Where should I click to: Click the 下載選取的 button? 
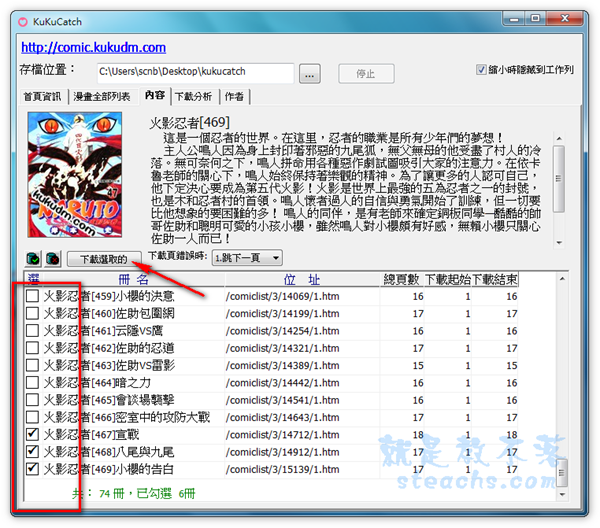pos(104,259)
